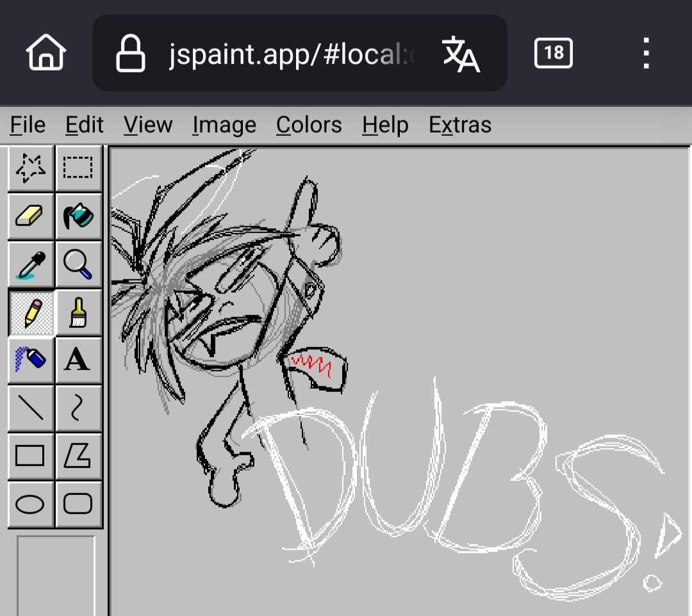692x616 pixels.
Task: Select the Magnifier tool
Action: click(78, 264)
